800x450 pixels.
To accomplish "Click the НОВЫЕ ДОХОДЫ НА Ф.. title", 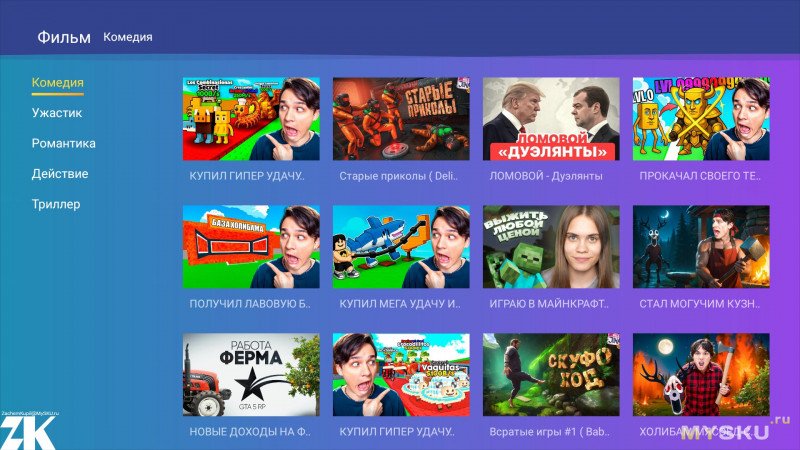I will (249, 432).
